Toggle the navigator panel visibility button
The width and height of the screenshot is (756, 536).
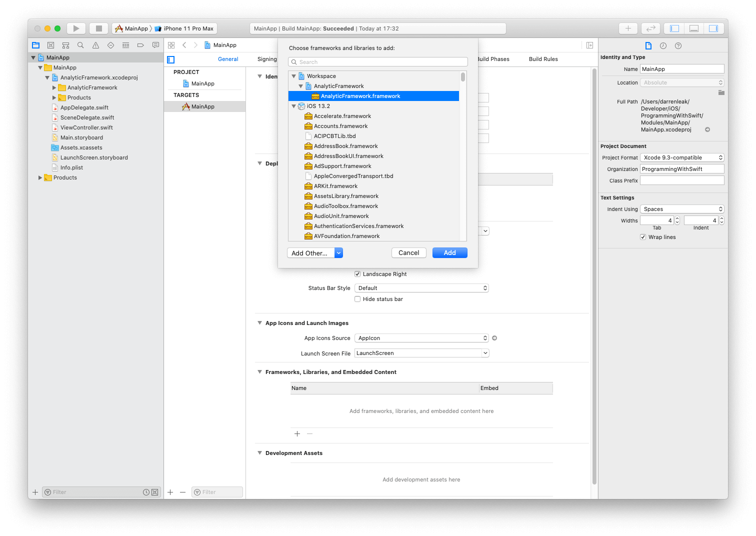tap(674, 28)
